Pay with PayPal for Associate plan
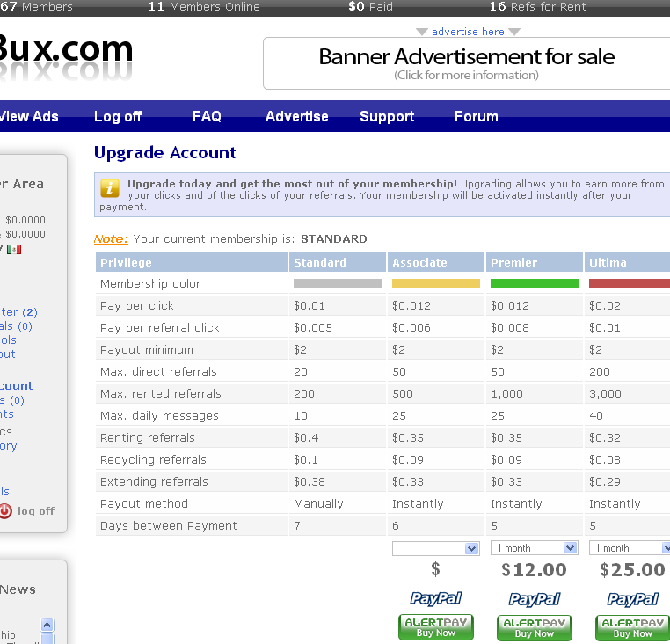 pos(436,598)
